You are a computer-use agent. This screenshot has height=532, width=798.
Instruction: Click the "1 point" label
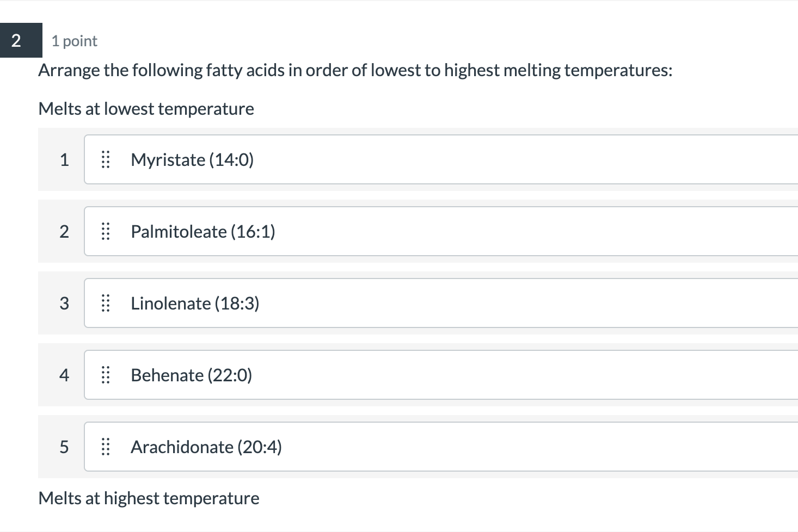75,41
